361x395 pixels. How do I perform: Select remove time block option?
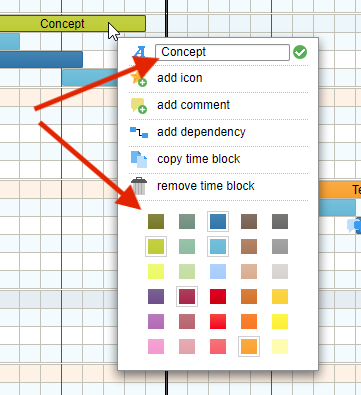pos(206,186)
